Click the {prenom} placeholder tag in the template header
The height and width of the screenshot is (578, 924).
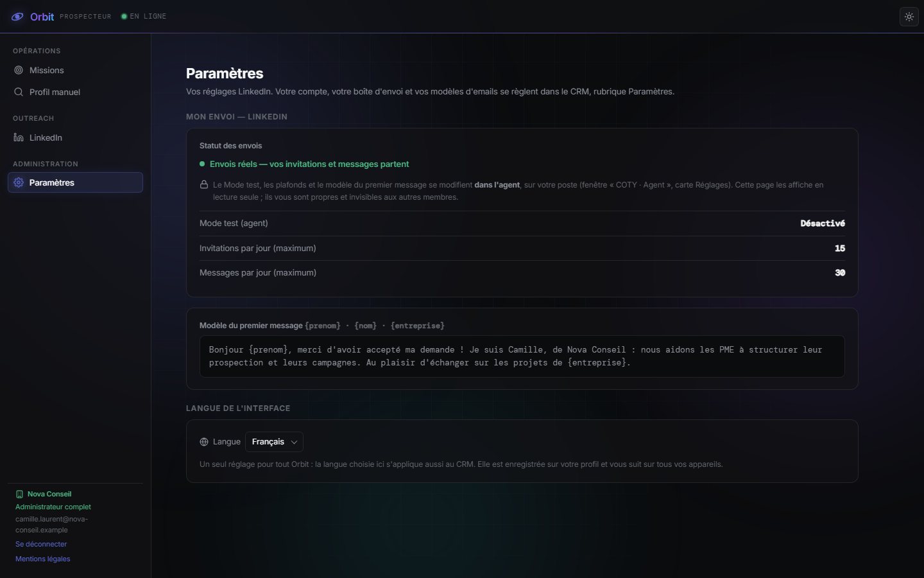pos(323,326)
